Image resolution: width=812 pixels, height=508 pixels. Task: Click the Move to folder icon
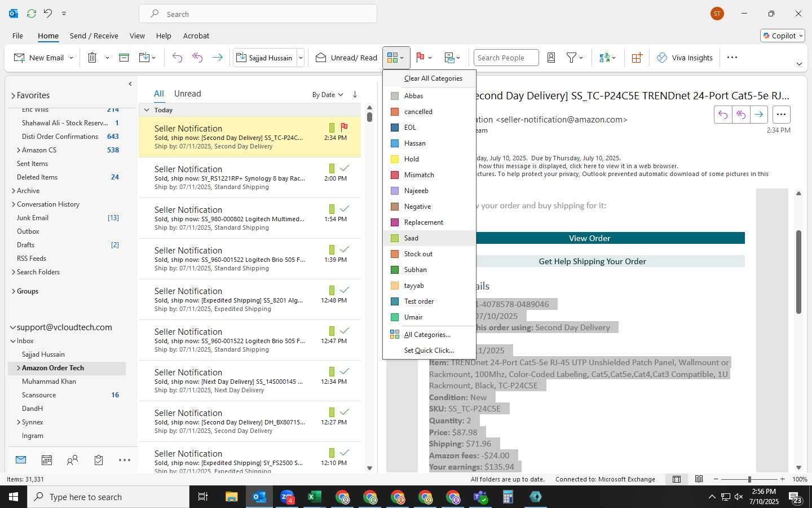point(144,58)
